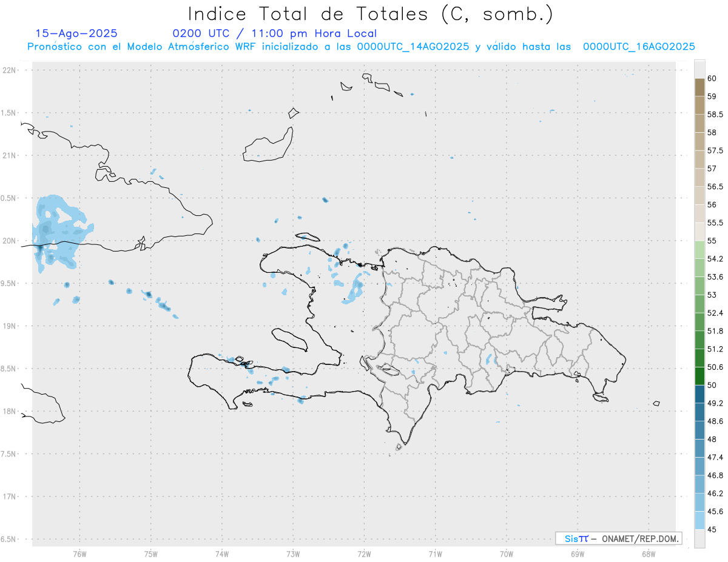Click the colorbar value '46.8'
Image resolution: width=728 pixels, height=562 pixels.
coord(715,475)
